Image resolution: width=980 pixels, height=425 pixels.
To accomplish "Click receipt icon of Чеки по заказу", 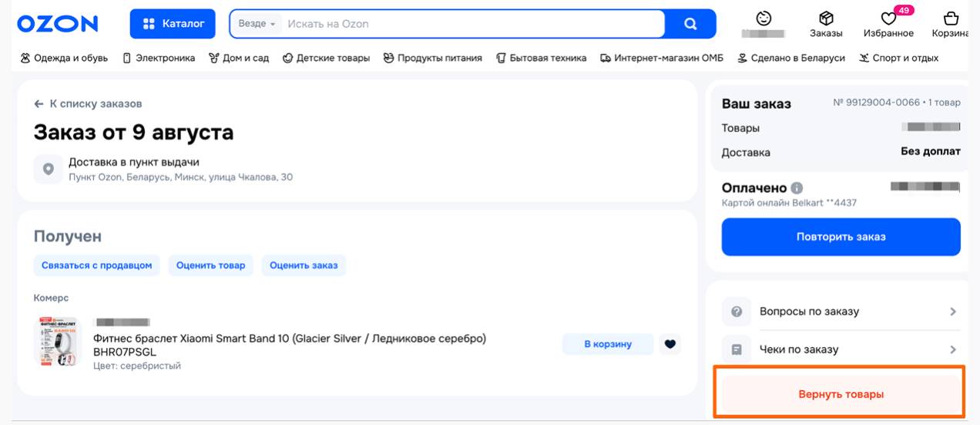I will click(x=736, y=349).
